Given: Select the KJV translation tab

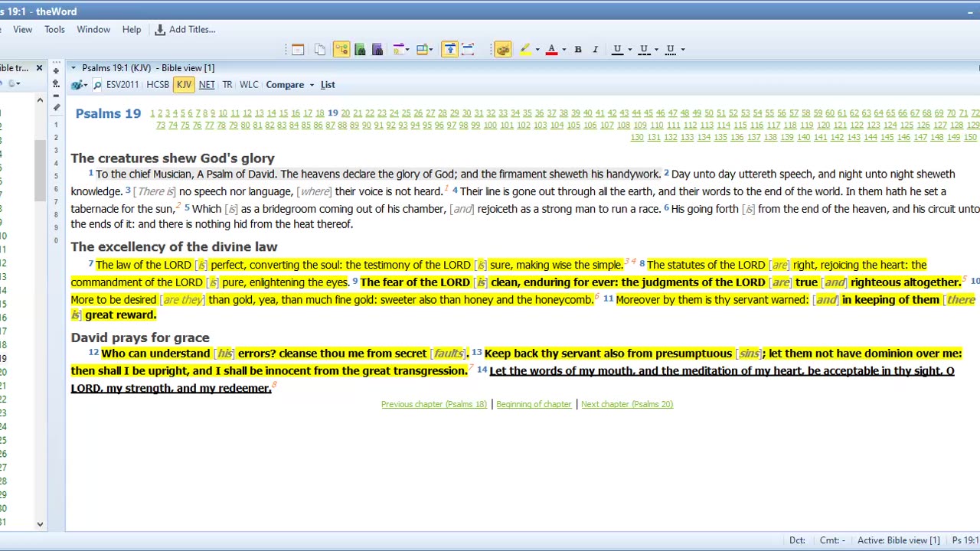Looking at the screenshot, I should click(184, 85).
